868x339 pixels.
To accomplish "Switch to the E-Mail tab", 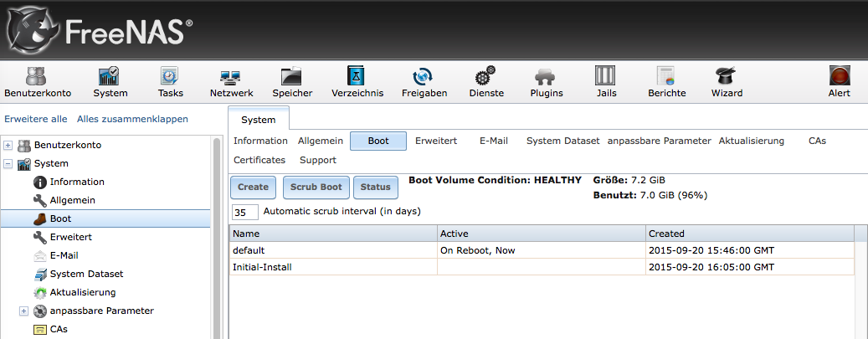I will point(494,141).
